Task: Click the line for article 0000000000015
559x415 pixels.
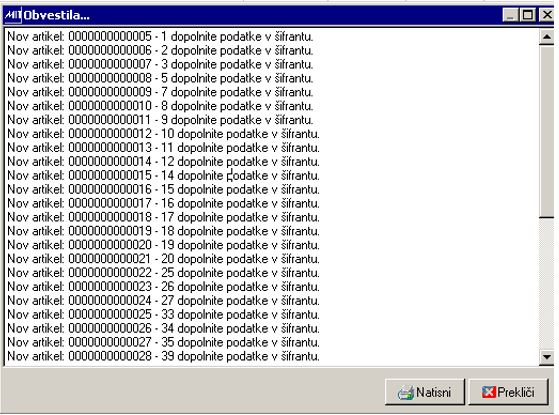Action: (x=163, y=176)
